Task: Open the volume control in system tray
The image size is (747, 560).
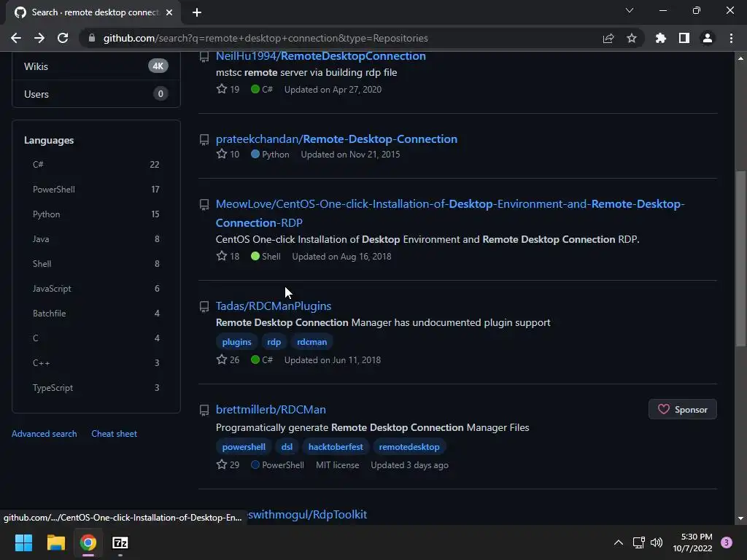Action: [657, 542]
